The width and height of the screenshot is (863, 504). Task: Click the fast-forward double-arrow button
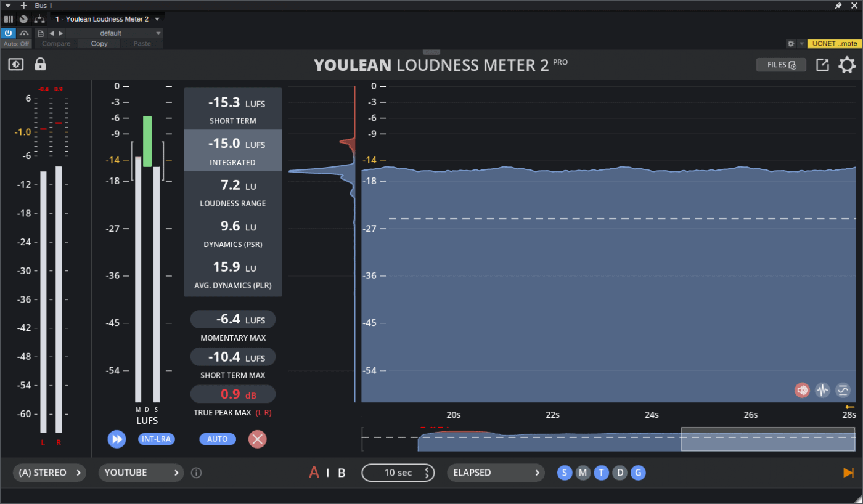117,439
